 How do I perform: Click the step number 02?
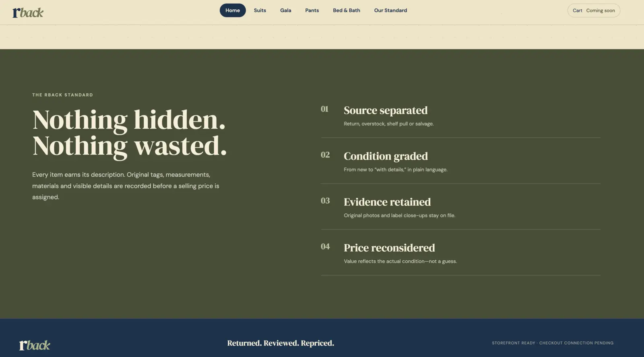(x=325, y=155)
